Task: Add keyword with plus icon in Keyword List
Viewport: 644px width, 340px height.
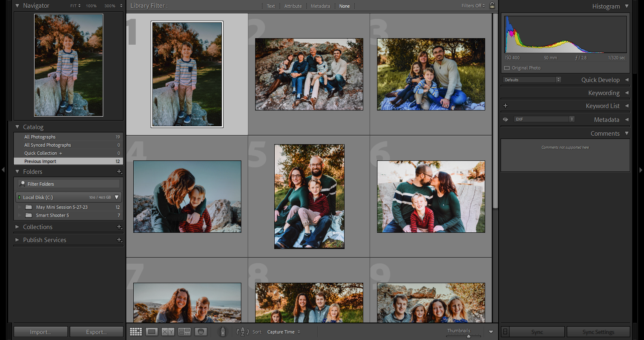Action: point(505,106)
